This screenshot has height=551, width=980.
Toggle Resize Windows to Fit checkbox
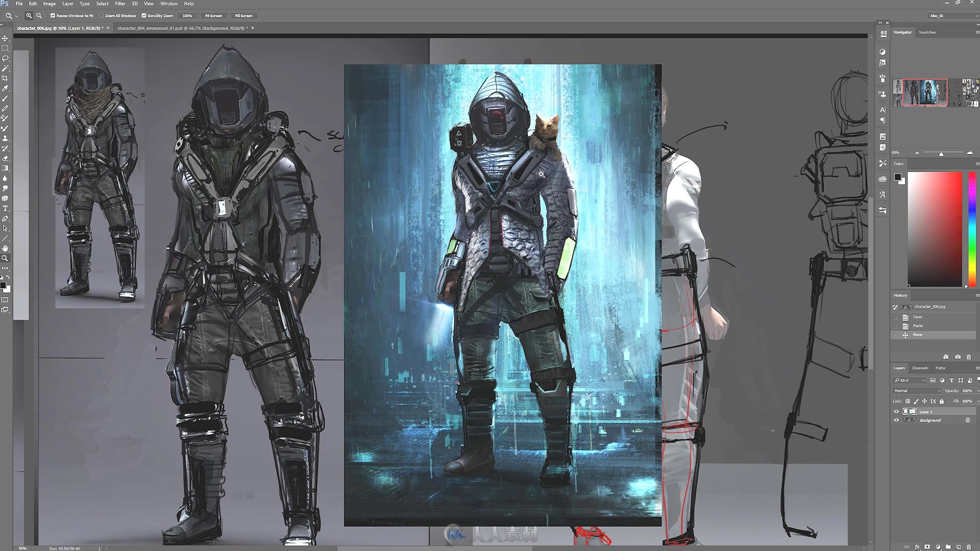[x=53, y=16]
